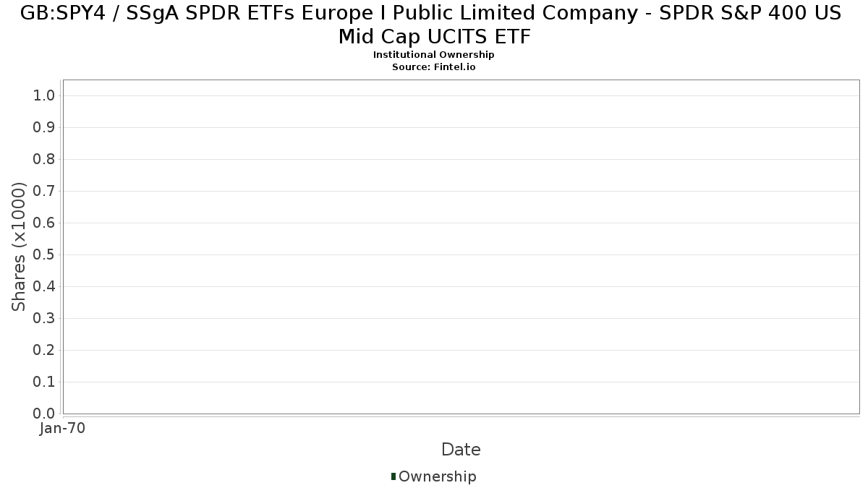Click the 0.5 y-axis tick label
This screenshot has width=868, height=488.
tap(45, 255)
